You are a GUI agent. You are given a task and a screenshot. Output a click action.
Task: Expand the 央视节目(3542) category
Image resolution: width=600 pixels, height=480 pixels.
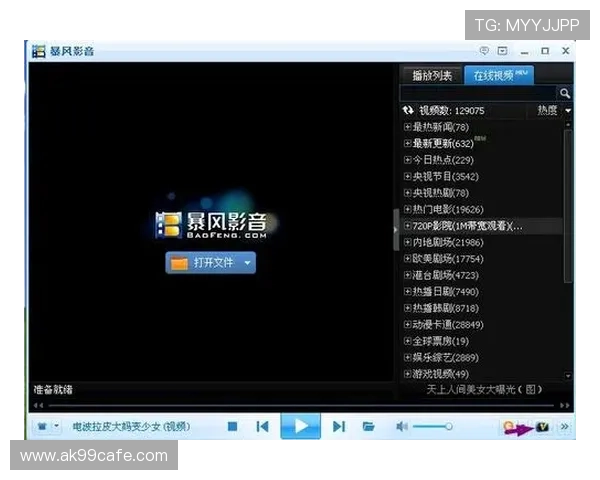(x=408, y=176)
